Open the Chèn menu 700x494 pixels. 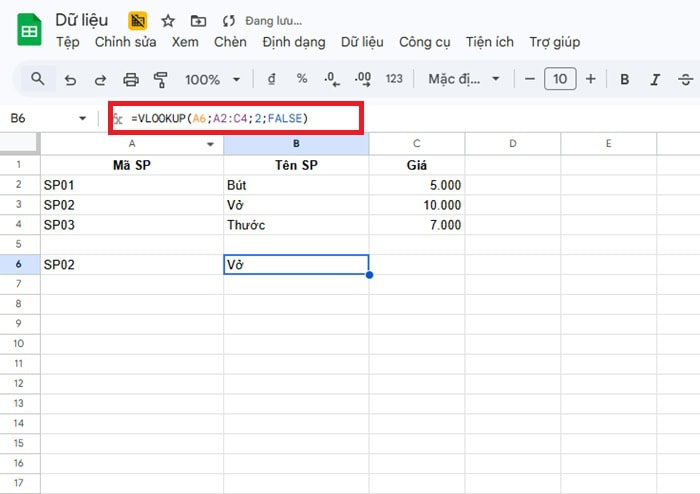tap(230, 42)
